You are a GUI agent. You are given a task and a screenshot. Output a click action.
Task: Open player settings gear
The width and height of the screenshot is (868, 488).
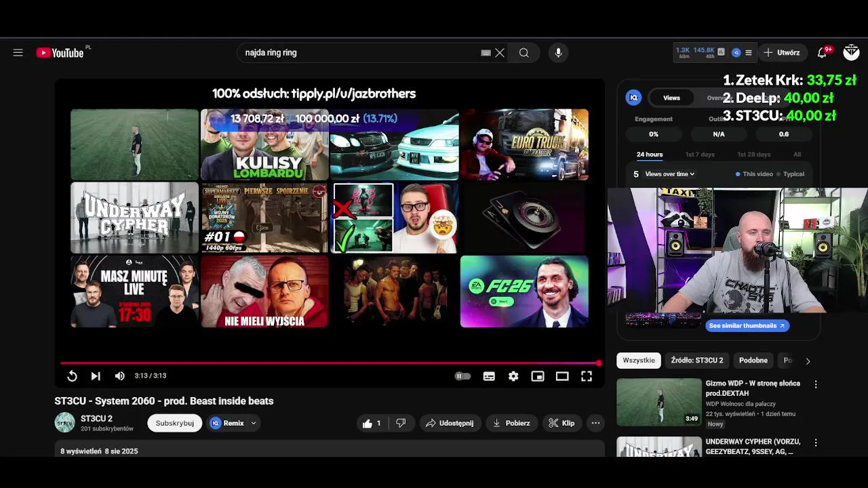(513, 376)
